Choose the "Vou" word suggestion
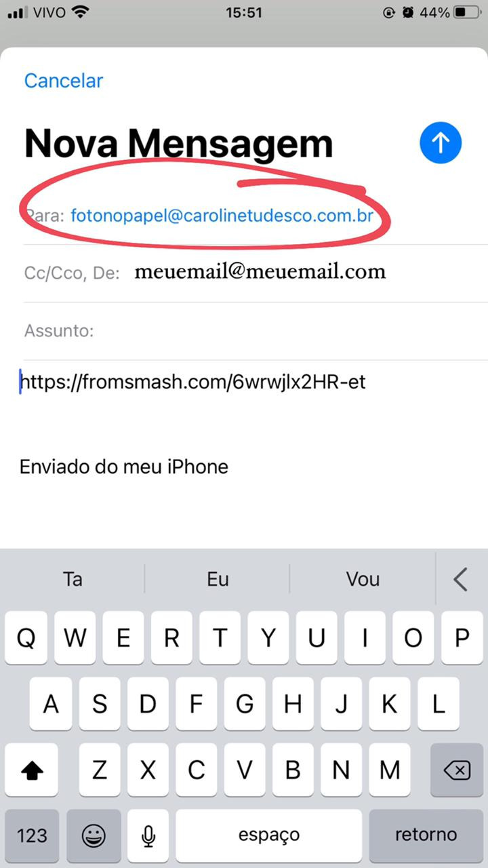Viewport: 488px width, 868px height. (x=363, y=580)
